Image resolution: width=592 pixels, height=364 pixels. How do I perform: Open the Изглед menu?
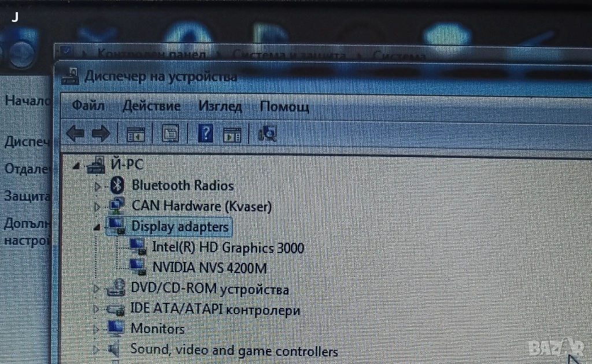click(220, 106)
